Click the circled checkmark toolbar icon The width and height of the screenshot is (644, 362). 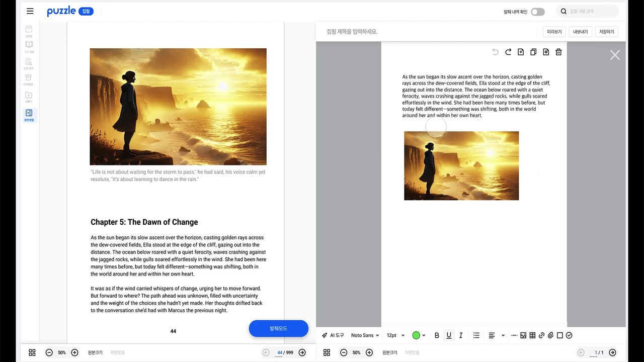click(x=569, y=335)
